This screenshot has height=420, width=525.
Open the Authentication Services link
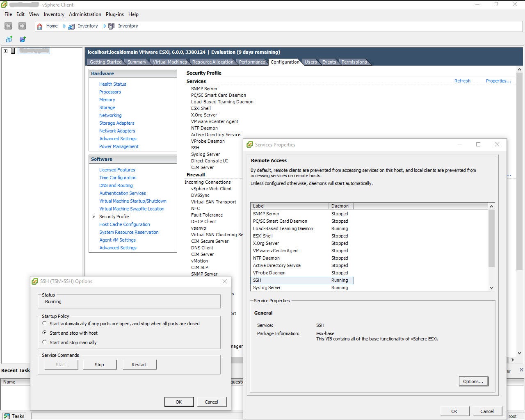pos(122,193)
